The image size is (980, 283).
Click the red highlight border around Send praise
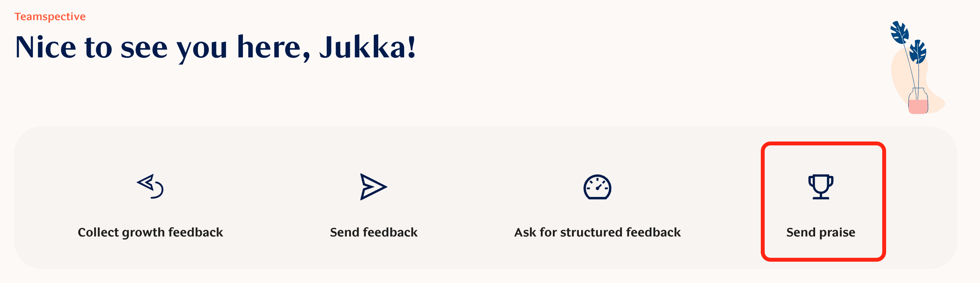763,202
